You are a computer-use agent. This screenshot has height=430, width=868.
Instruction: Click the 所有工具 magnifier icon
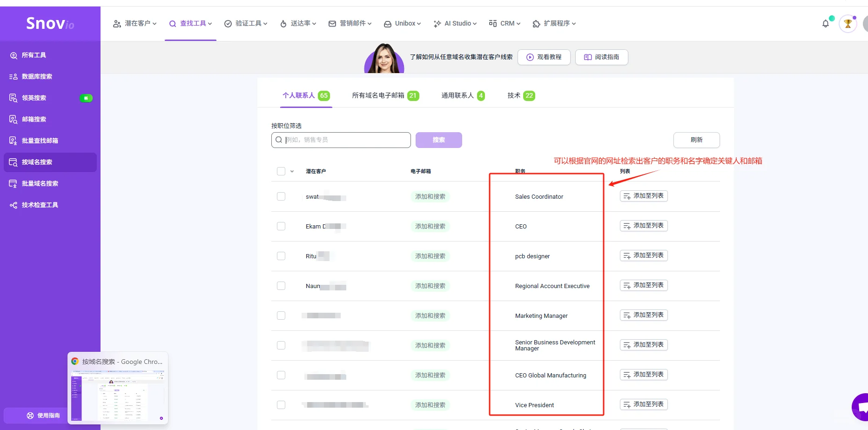pyautogui.click(x=13, y=55)
